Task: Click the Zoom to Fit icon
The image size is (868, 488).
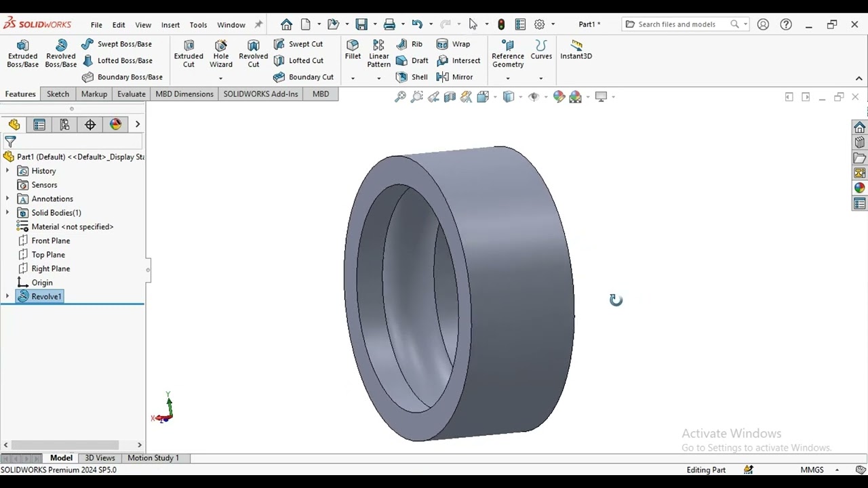Action: (400, 97)
